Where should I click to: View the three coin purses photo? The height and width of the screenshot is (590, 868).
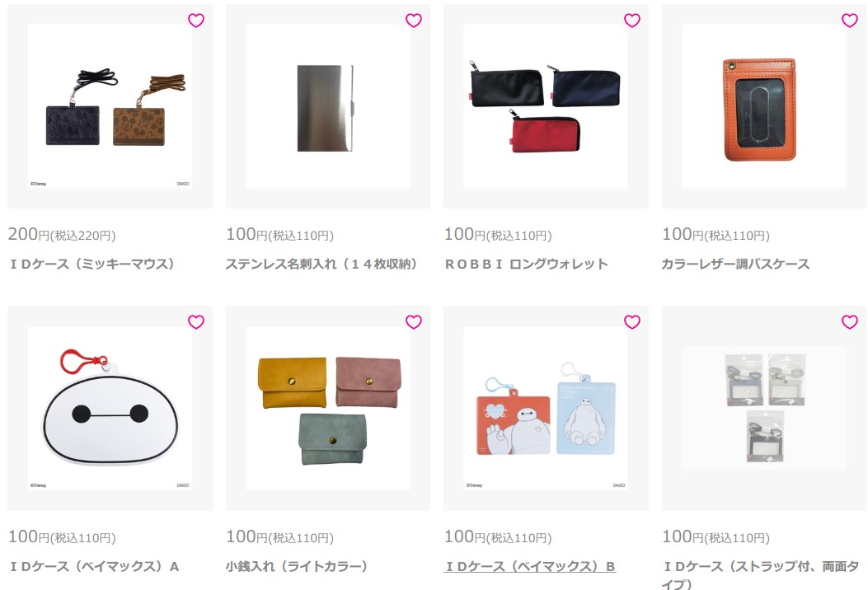(328, 408)
